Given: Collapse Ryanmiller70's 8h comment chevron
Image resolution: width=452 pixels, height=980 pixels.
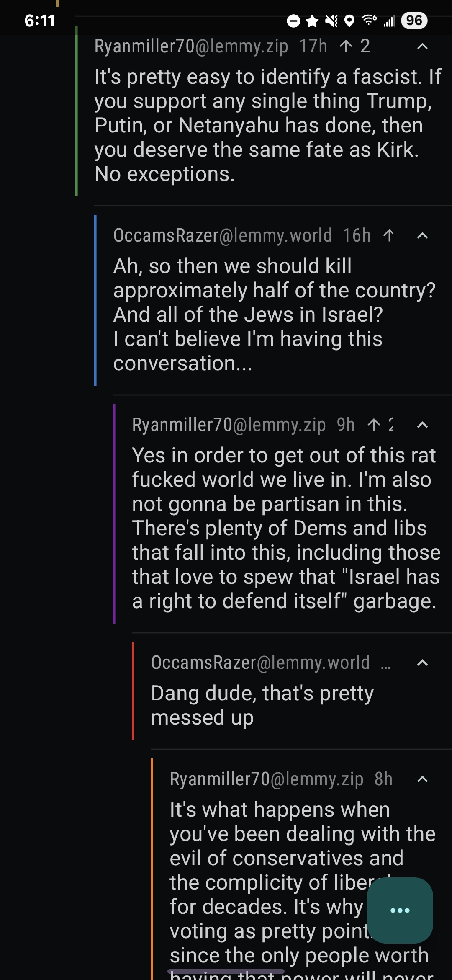Looking at the screenshot, I should pos(422,779).
